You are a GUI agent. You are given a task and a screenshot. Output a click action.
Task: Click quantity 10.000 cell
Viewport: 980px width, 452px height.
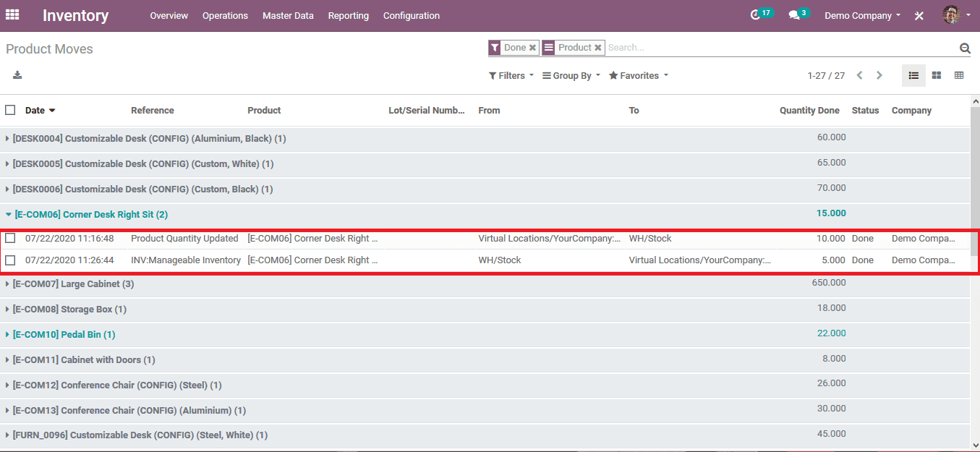click(x=831, y=238)
